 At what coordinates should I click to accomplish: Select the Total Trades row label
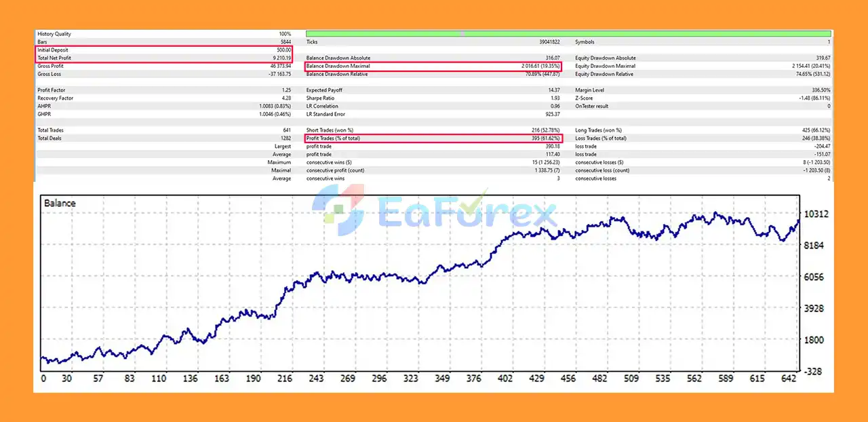(52, 130)
